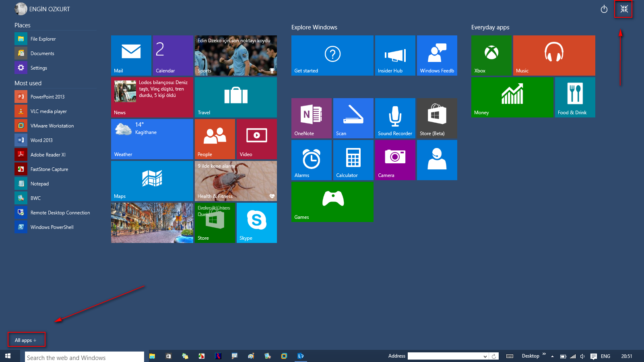The image size is (644, 362).
Task: Open File Explorer from Places
Action: 56,39
